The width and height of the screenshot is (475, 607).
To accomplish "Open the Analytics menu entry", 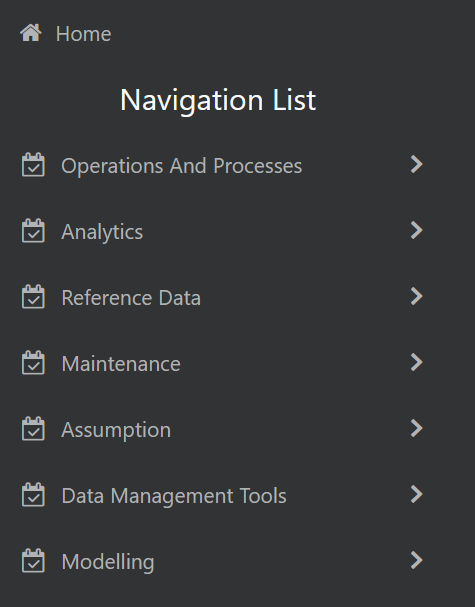I will coord(222,231).
